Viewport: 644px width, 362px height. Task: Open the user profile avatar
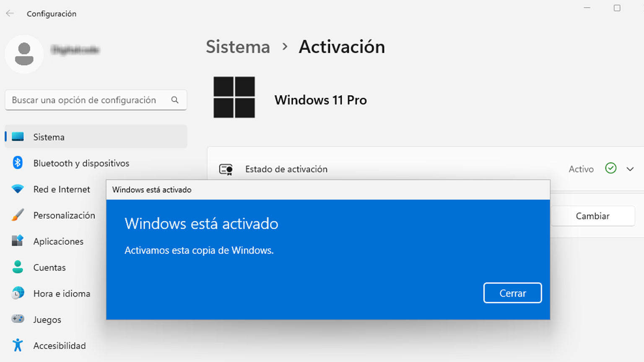pos(24,54)
